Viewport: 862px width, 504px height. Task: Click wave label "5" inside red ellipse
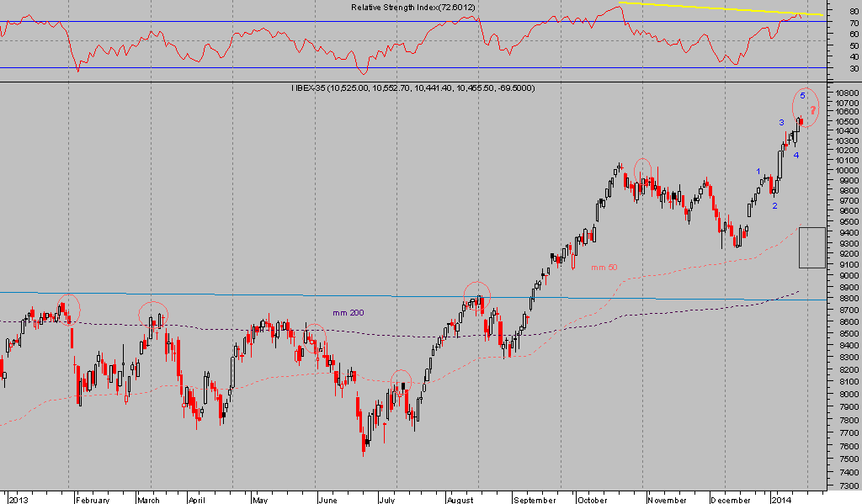pos(802,96)
